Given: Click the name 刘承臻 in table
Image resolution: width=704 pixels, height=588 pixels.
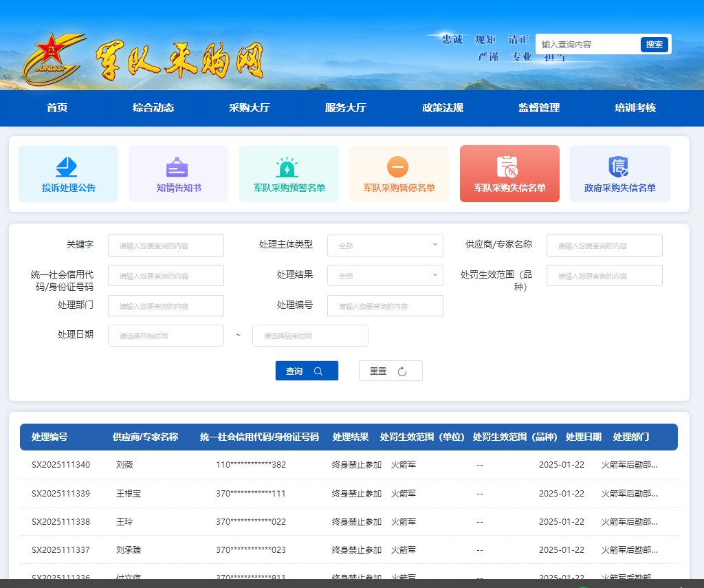Looking at the screenshot, I should pos(129,549).
